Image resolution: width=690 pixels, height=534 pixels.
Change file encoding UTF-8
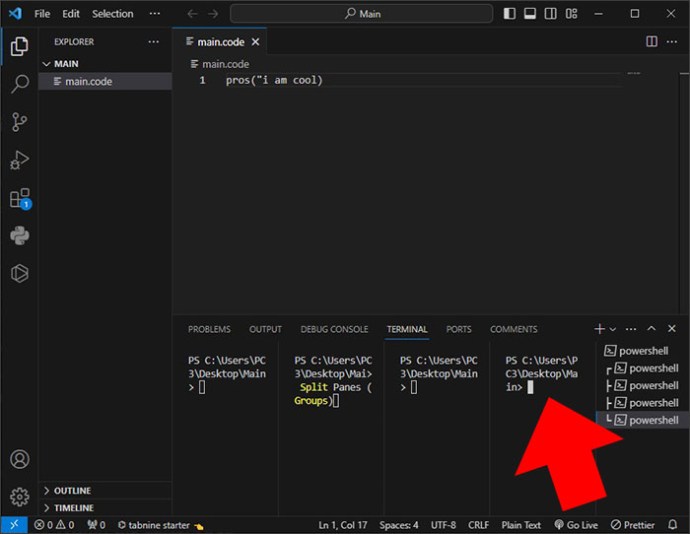pos(443,525)
